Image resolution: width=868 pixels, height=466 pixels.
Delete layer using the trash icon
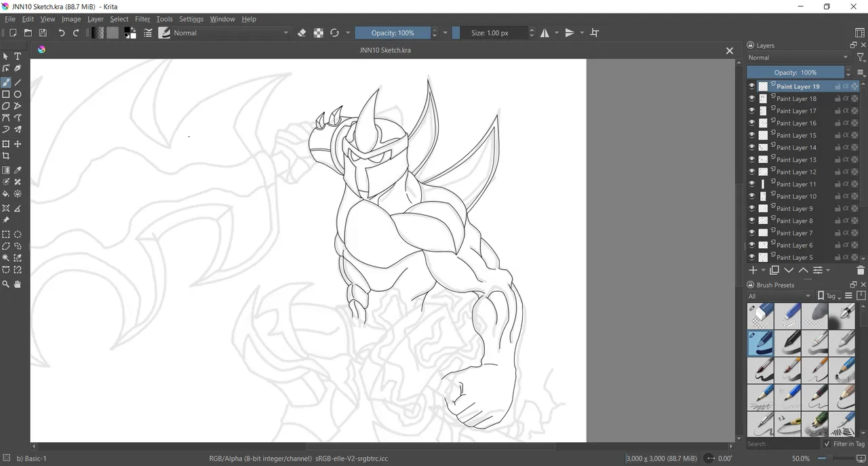coord(860,270)
